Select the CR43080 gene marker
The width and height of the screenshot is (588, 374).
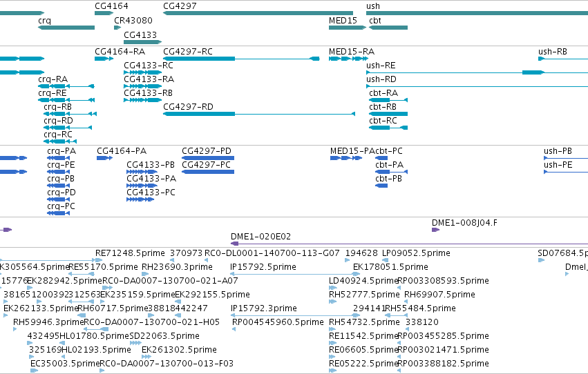tap(117, 28)
